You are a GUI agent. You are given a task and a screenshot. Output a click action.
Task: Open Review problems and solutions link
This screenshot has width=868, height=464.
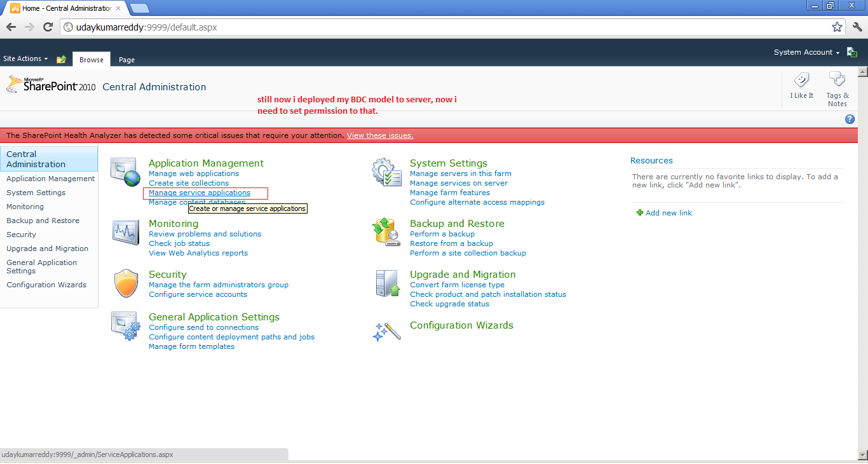[205, 234]
